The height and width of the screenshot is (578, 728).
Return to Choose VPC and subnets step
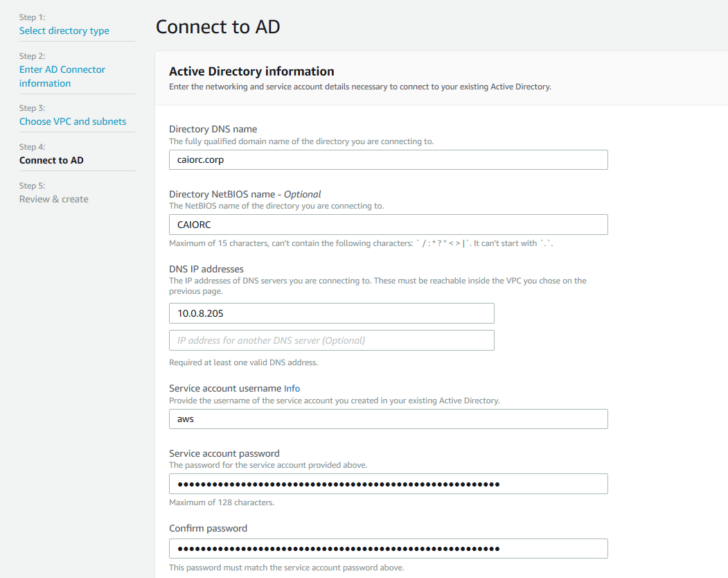[73, 121]
